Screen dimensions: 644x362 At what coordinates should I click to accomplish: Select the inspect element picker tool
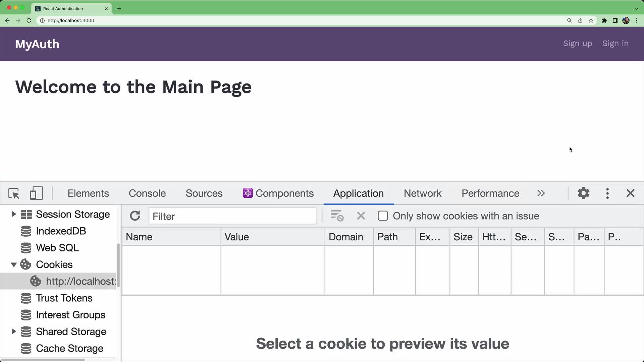point(13,193)
